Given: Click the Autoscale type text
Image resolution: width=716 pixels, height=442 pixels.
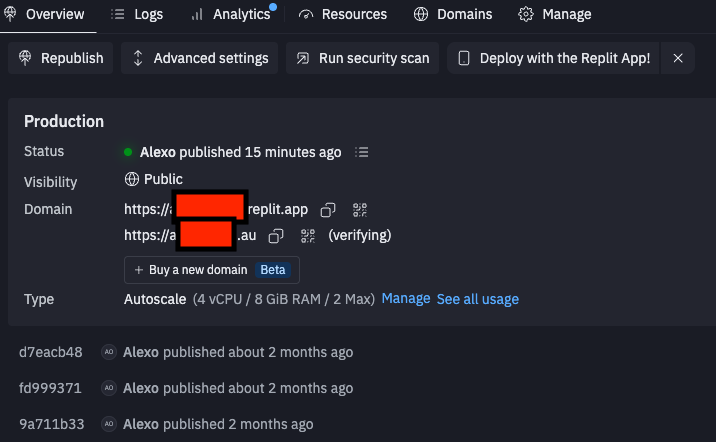Looking at the screenshot, I should pyautogui.click(x=155, y=299).
